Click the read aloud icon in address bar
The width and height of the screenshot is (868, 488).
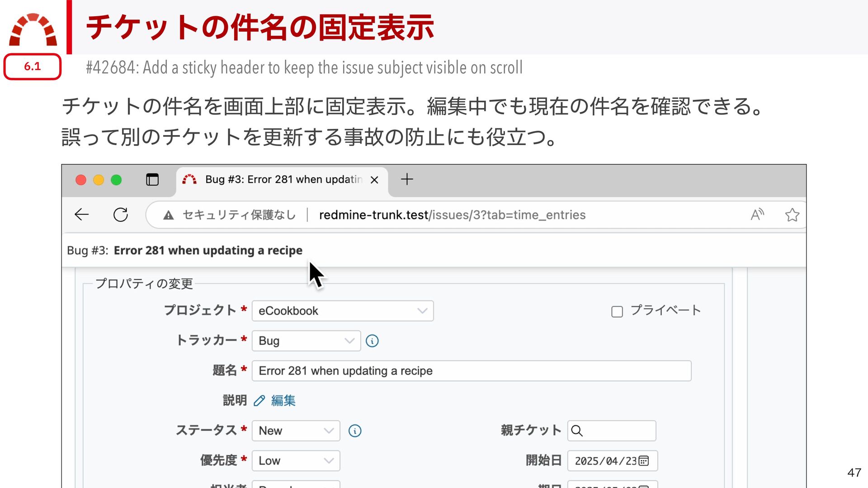coord(757,215)
